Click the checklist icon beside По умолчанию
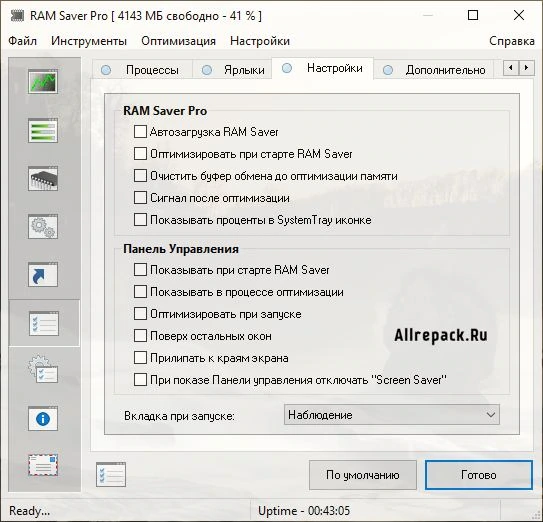 click(111, 474)
